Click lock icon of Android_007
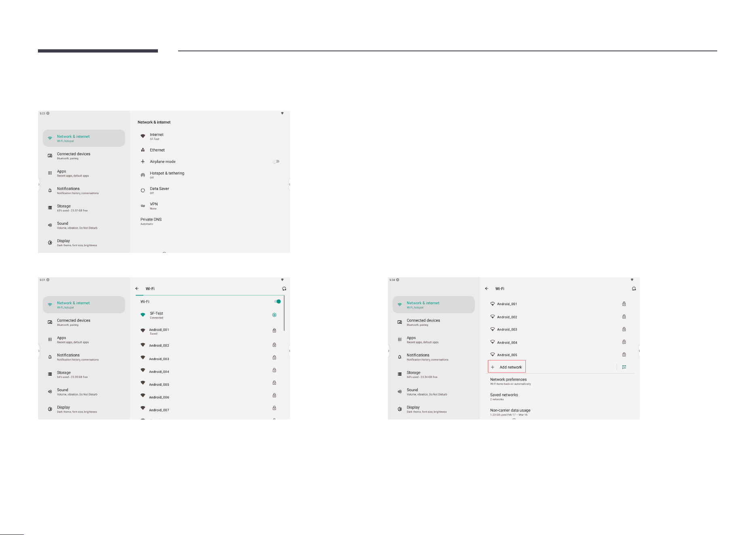Image resolution: width=756 pixels, height=535 pixels. [274, 408]
